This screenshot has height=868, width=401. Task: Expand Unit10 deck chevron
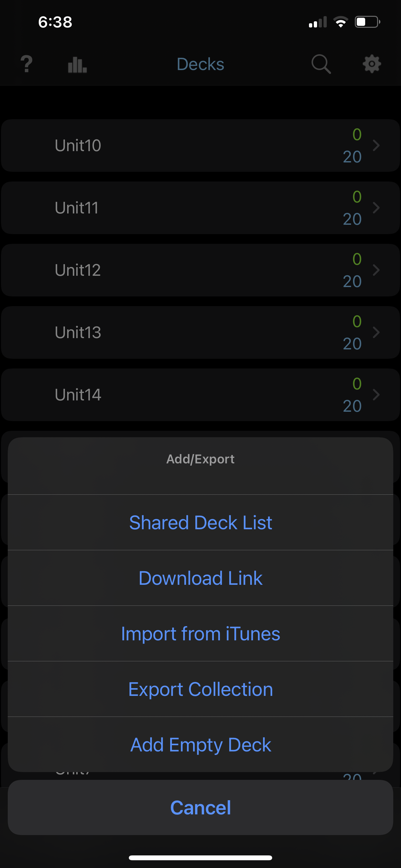coord(376,146)
